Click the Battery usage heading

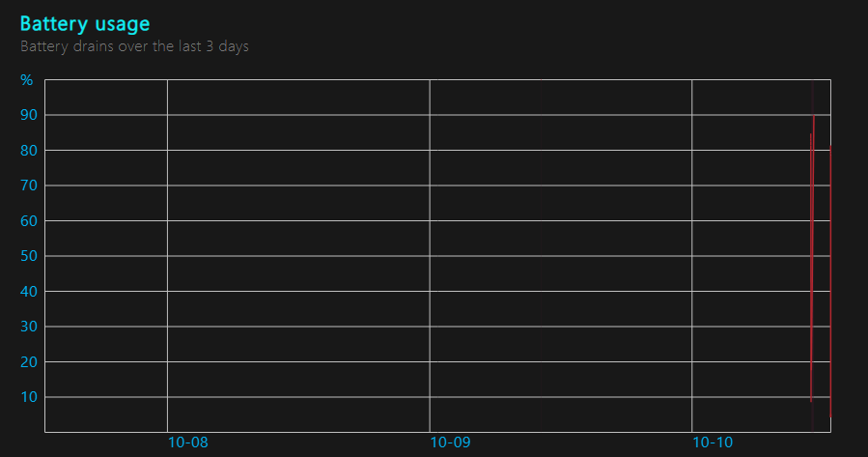(85, 23)
